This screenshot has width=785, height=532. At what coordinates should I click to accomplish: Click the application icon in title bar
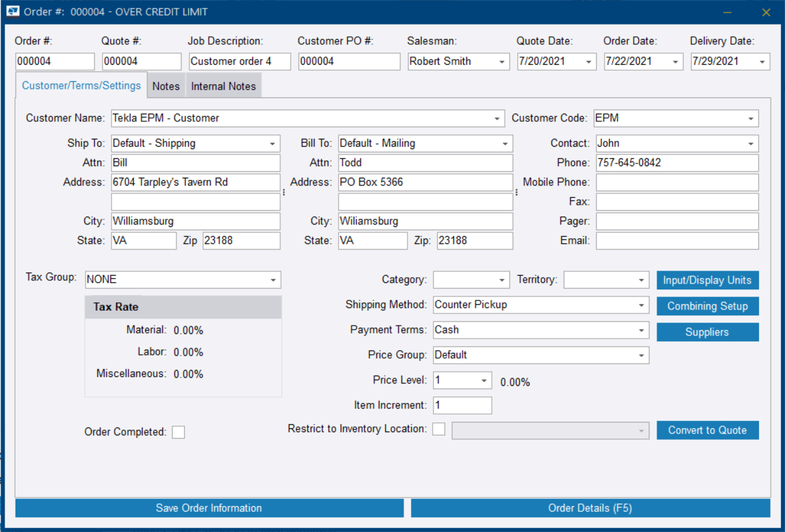tap(12, 12)
